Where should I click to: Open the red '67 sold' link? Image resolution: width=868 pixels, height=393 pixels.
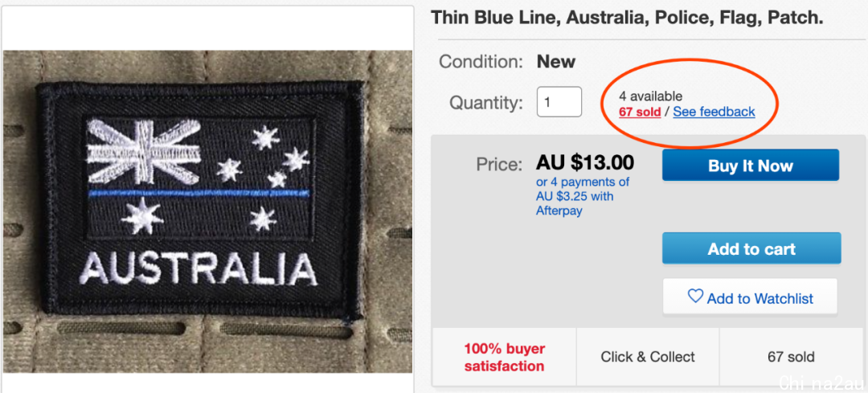point(640,112)
